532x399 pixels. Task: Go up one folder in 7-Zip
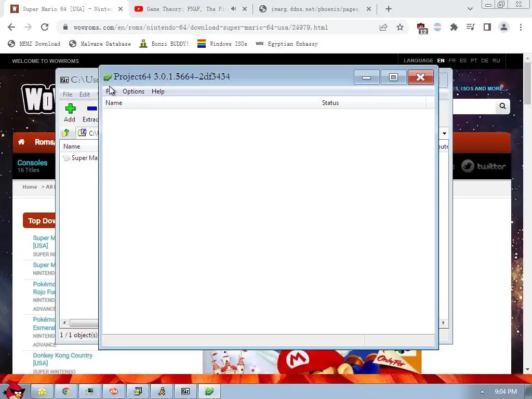tap(66, 132)
